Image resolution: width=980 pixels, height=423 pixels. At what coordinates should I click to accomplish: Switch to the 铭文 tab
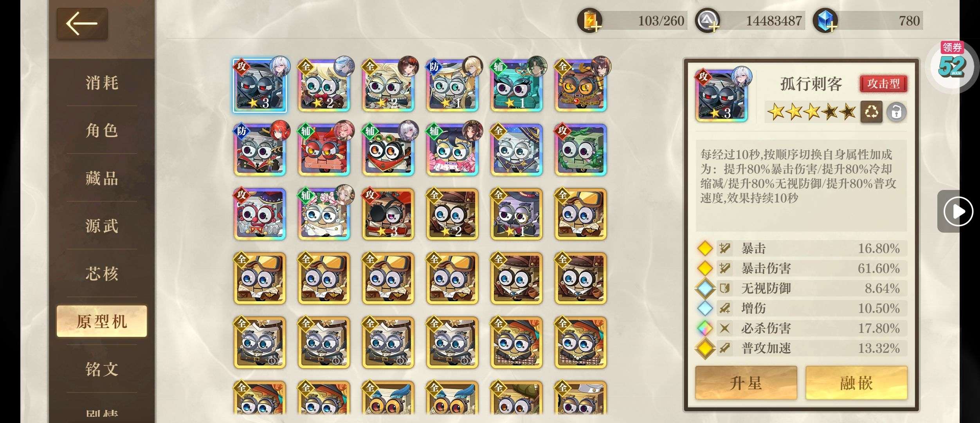pyautogui.click(x=102, y=369)
